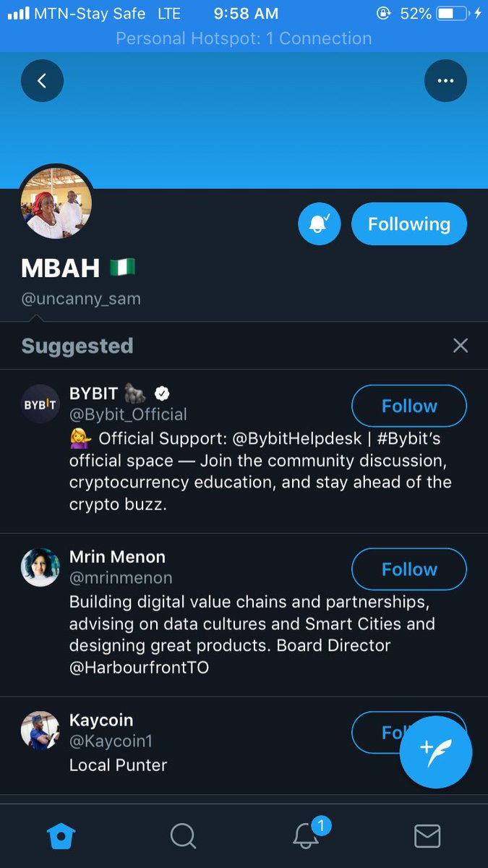
Task: Close the Suggested accounts panel
Action: (x=461, y=345)
